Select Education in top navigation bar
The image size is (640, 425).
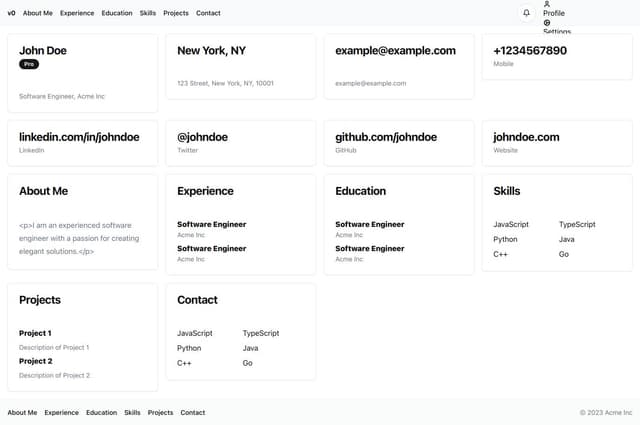117,13
